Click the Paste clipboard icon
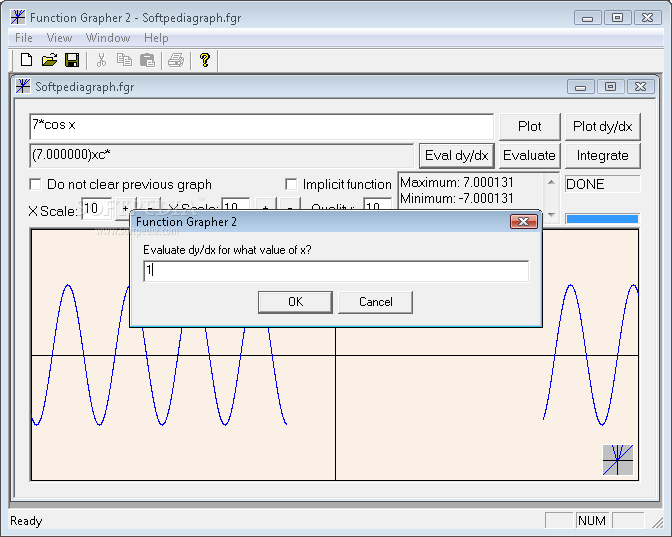The image size is (672, 537). tap(147, 60)
